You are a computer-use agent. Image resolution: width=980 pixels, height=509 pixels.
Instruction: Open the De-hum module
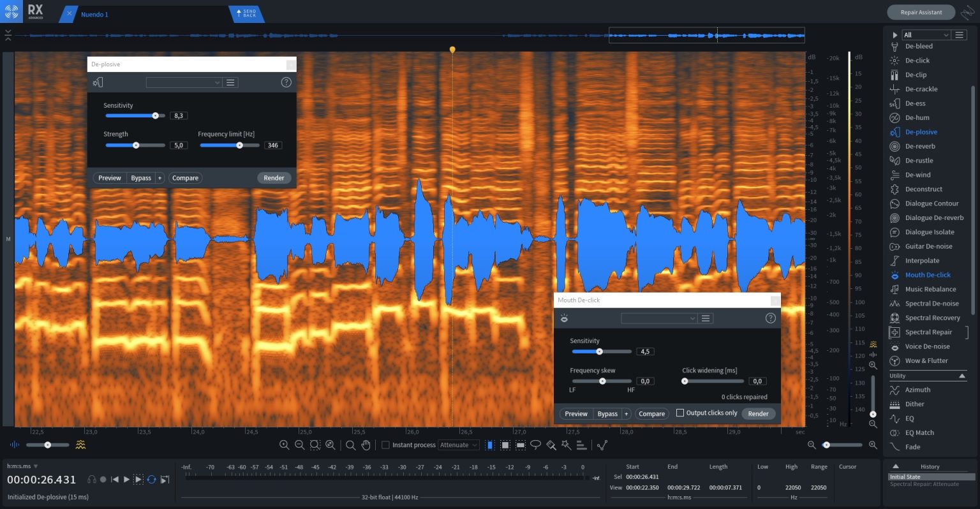tap(917, 117)
